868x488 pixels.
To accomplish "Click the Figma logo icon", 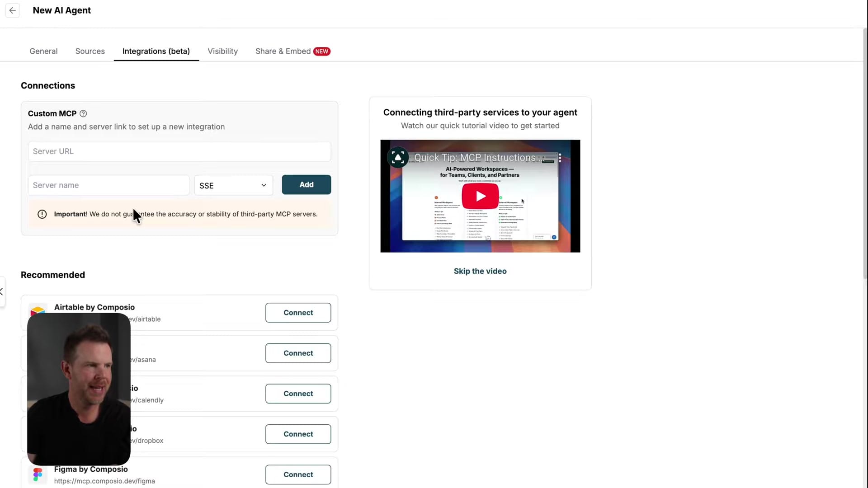I will (x=38, y=474).
